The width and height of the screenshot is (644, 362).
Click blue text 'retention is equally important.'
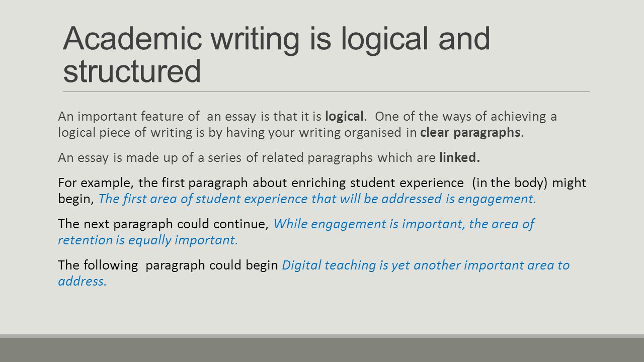tap(148, 240)
